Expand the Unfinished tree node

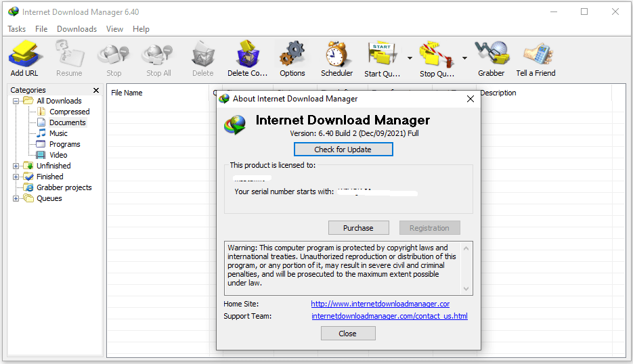click(16, 166)
